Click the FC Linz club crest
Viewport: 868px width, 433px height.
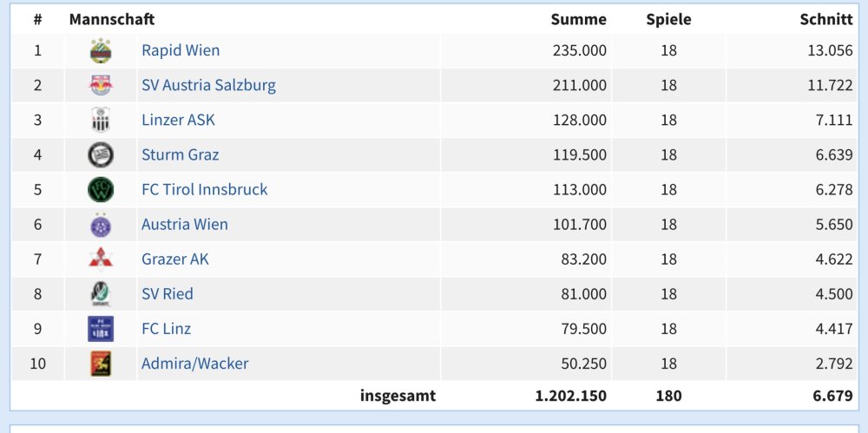click(101, 329)
